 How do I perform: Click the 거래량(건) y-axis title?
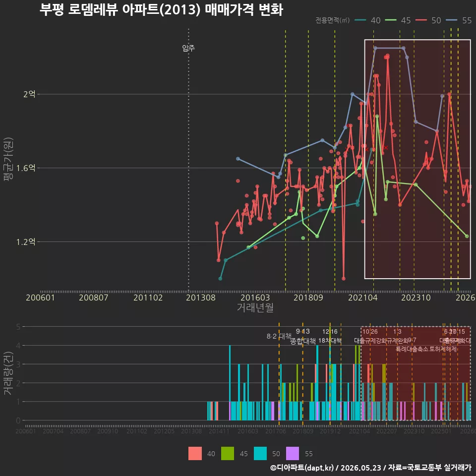tap(8, 373)
